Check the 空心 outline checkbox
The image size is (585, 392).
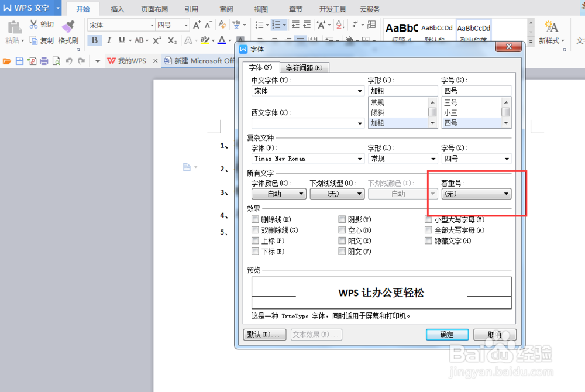[342, 230]
